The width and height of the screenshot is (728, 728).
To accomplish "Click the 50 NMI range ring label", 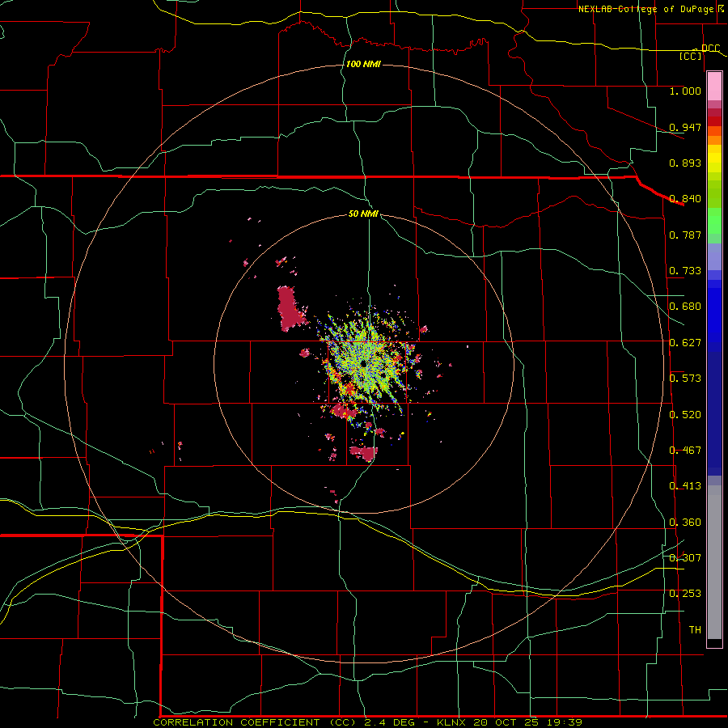I will (x=363, y=214).
